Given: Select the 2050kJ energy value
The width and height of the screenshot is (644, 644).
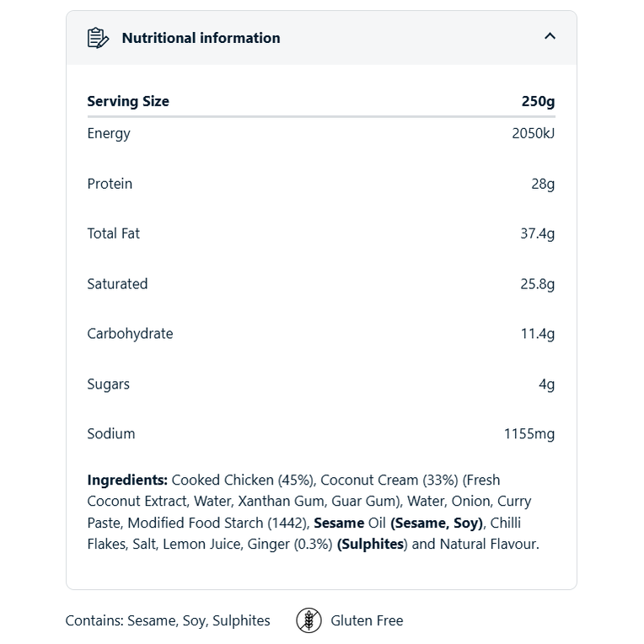Looking at the screenshot, I should [x=533, y=133].
